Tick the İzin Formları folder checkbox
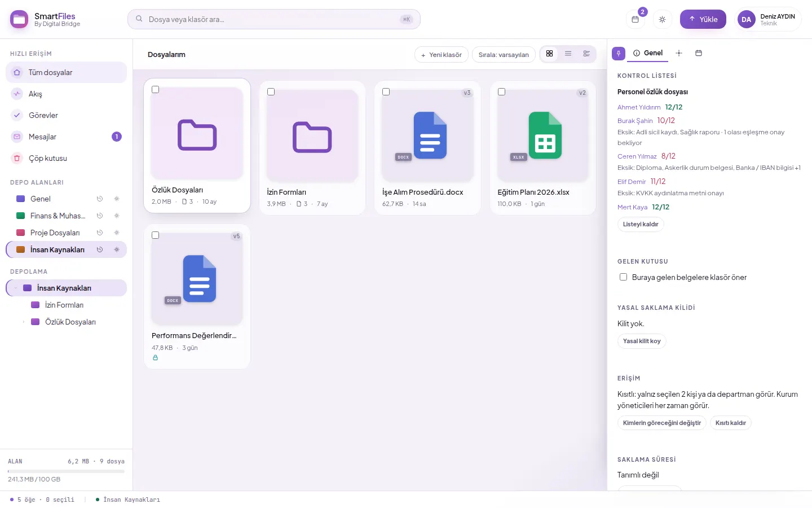This screenshot has height=508, width=812. click(x=271, y=92)
